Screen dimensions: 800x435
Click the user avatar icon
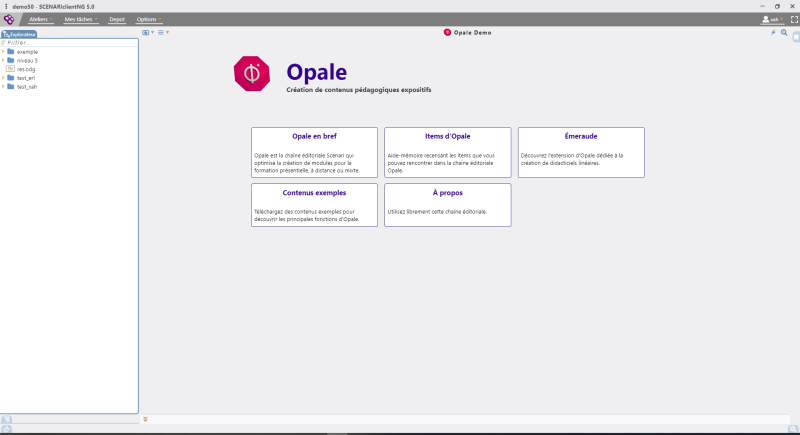click(x=765, y=19)
